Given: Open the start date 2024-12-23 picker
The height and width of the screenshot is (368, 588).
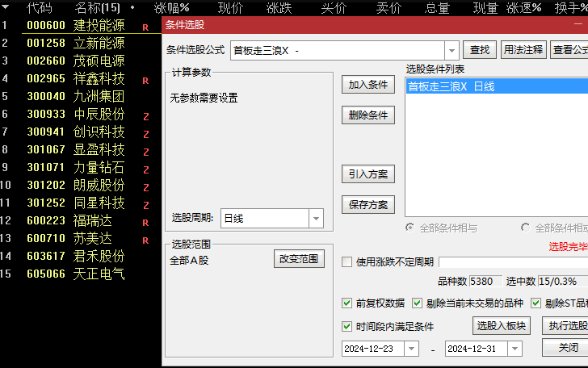Looking at the screenshot, I should click(411, 349).
